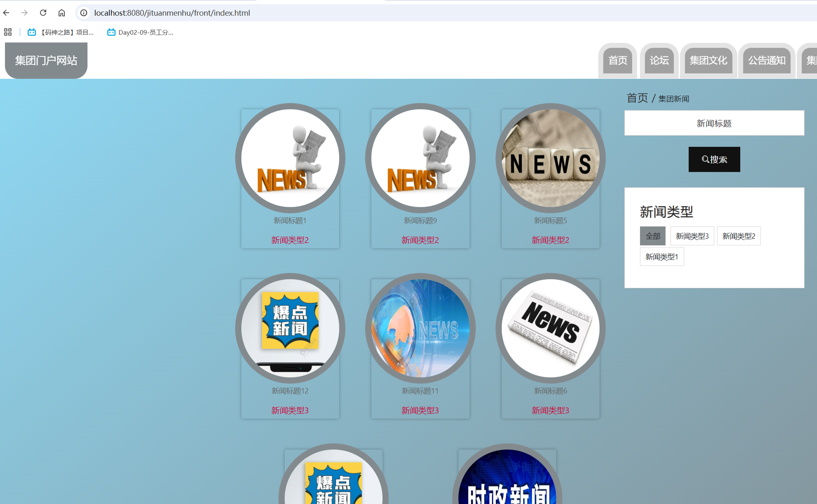Viewport: 817px width, 504px height.
Task: Click the 新闻标题11 title text
Action: [x=420, y=391]
